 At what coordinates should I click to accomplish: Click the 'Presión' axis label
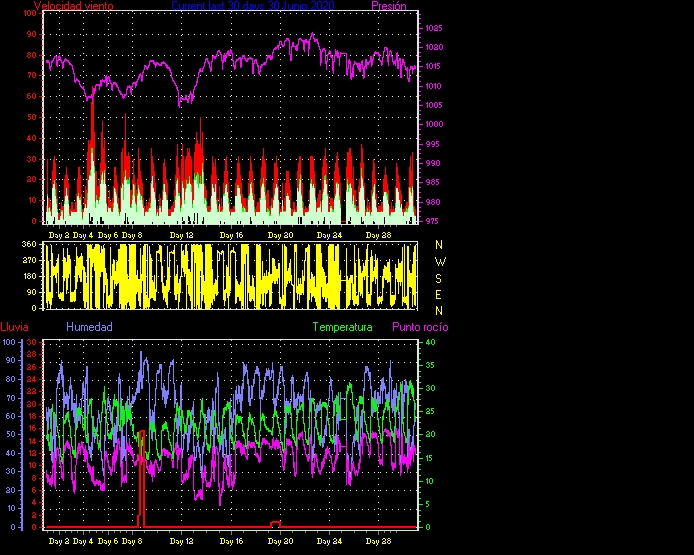389,6
